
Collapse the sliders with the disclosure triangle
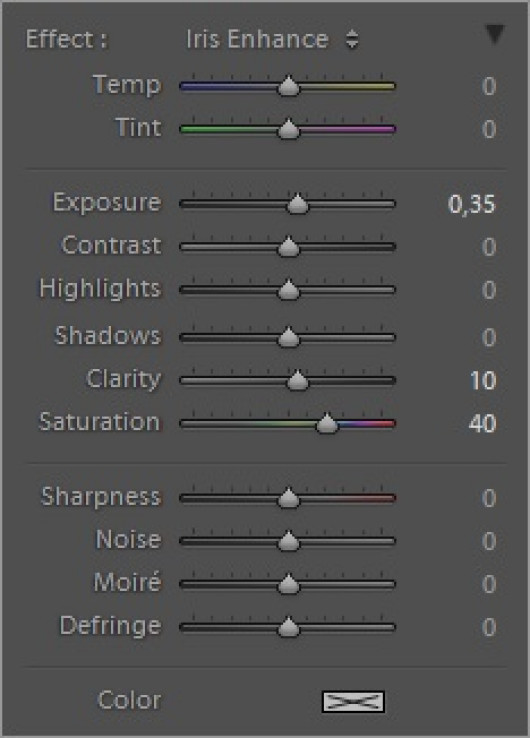[x=495, y=35]
